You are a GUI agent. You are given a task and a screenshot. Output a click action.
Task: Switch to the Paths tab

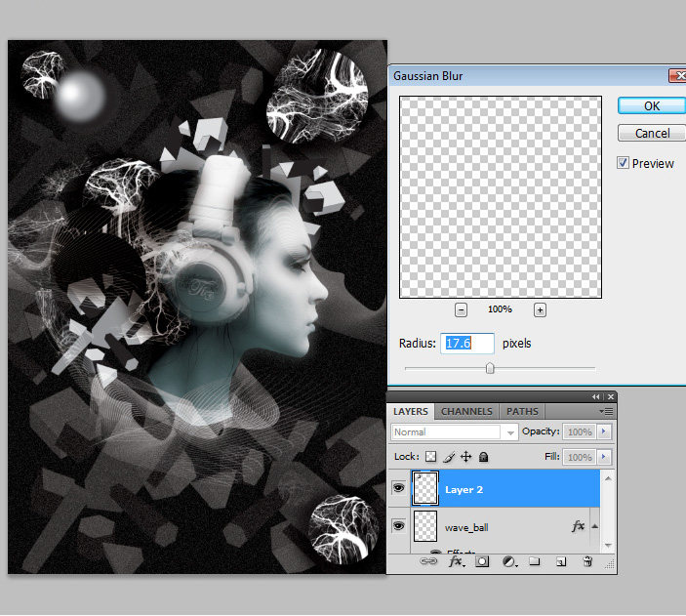click(522, 412)
